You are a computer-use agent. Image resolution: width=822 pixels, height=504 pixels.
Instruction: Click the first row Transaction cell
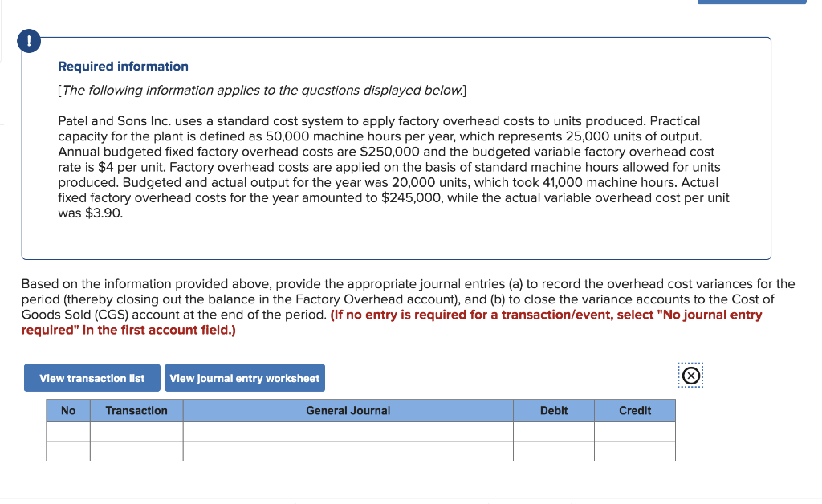136,431
